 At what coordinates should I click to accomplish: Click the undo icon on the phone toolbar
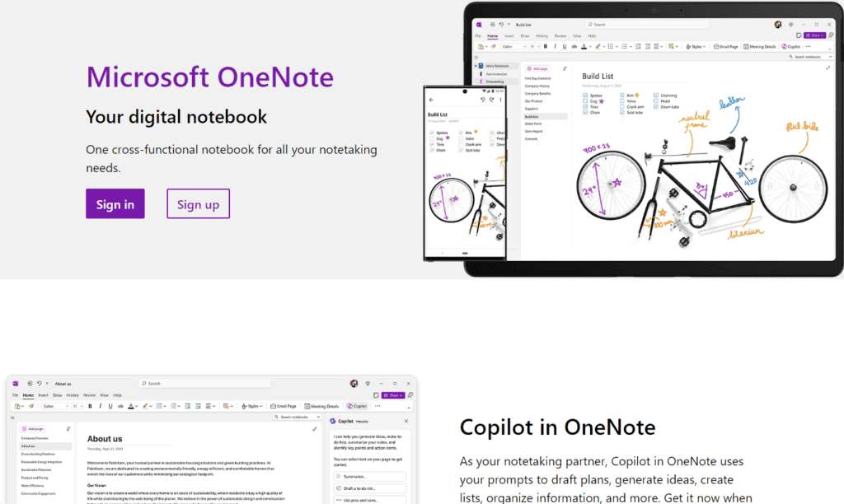point(482,100)
